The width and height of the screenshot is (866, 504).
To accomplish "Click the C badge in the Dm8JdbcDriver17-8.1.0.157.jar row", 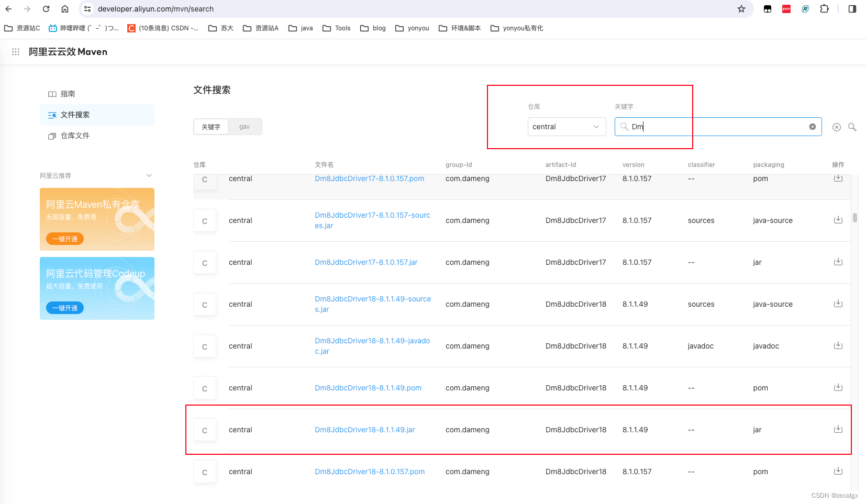I will click(205, 263).
